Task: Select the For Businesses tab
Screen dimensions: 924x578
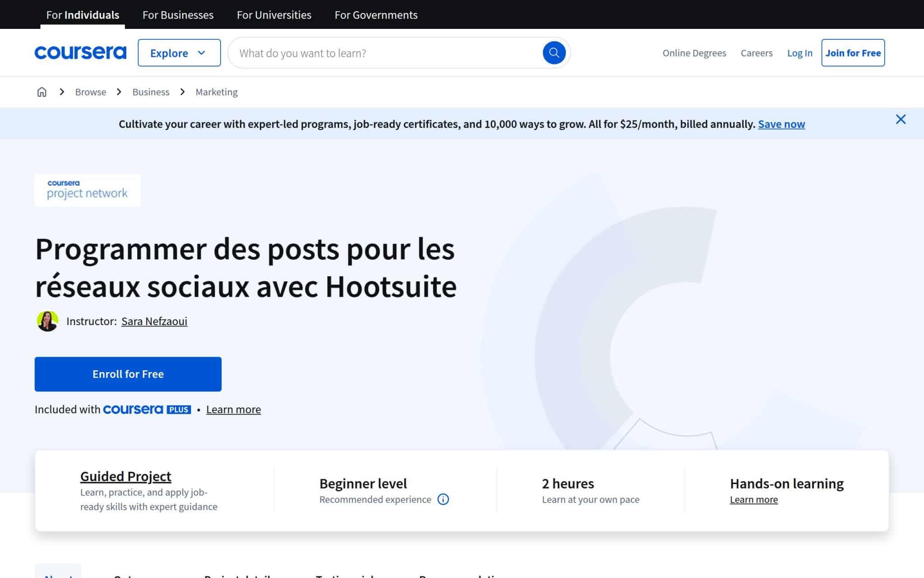Action: point(178,15)
